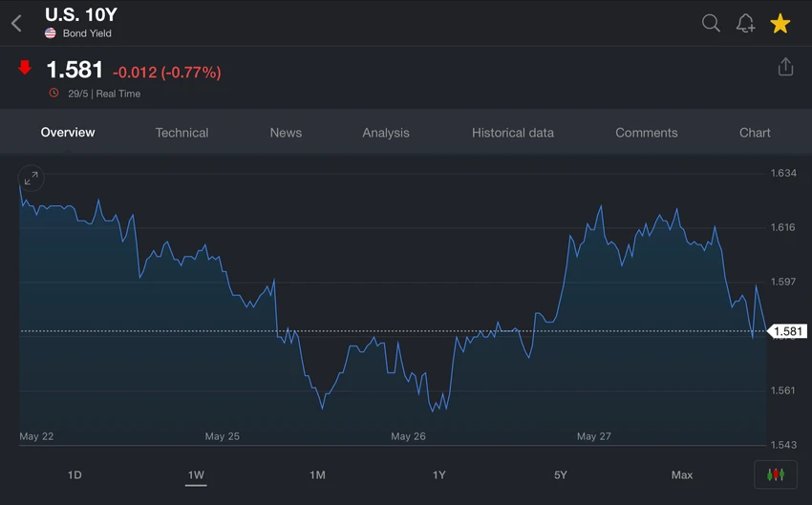This screenshot has height=505, width=812.
Task: Click the May 25 date label
Action: [223, 436]
